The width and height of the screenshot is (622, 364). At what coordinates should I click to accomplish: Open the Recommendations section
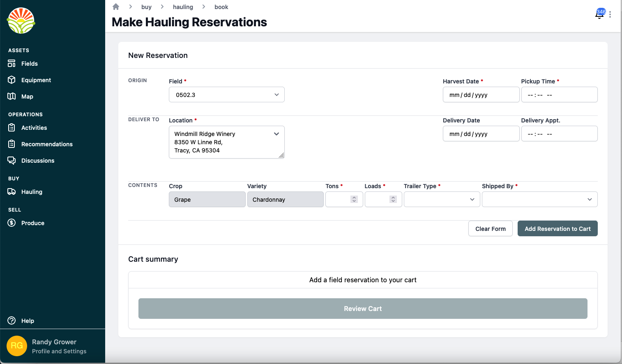click(x=46, y=144)
